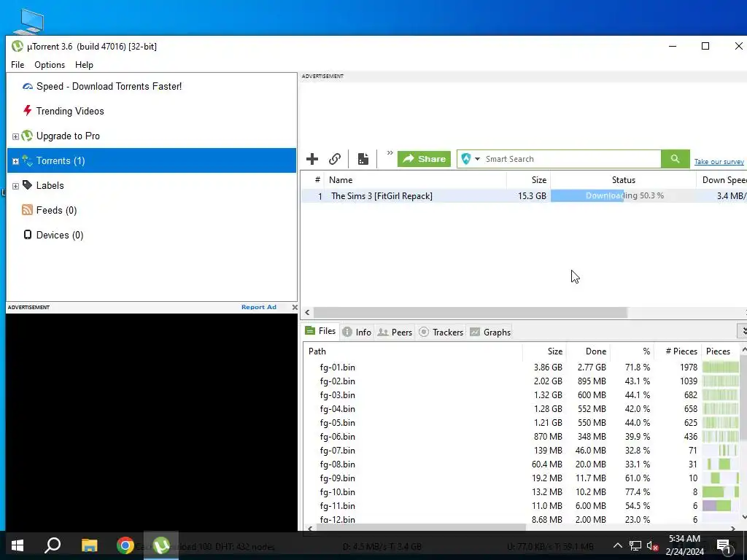Click the fg-03.bin pieces bar
This screenshot has width=747, height=560.
tap(720, 394)
